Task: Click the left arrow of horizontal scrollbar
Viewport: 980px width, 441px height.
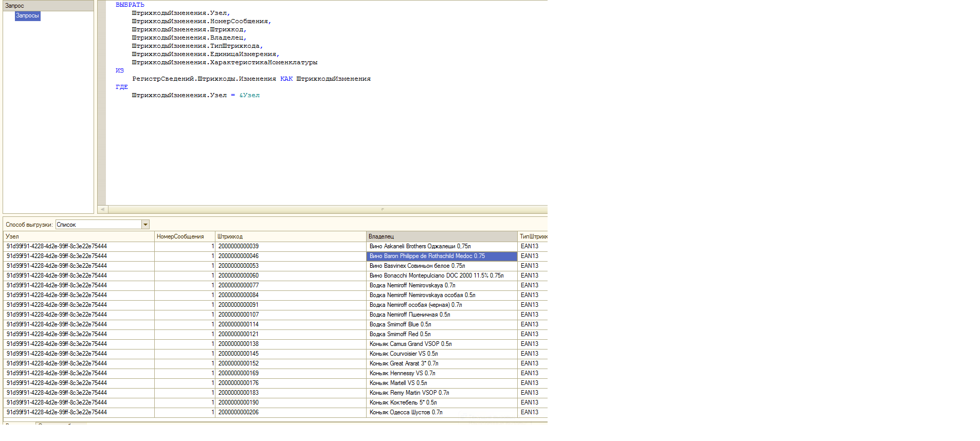Action: (x=103, y=209)
